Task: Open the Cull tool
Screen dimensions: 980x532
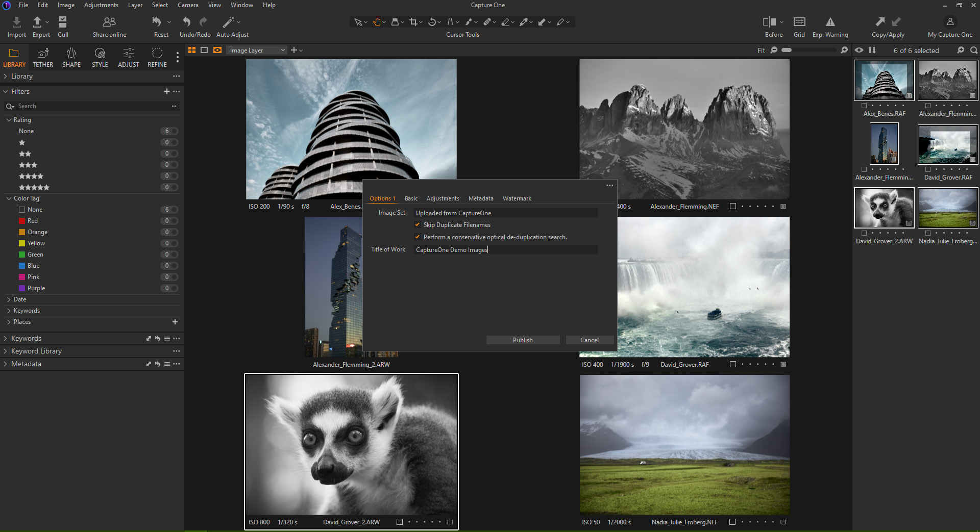Action: coord(63,22)
